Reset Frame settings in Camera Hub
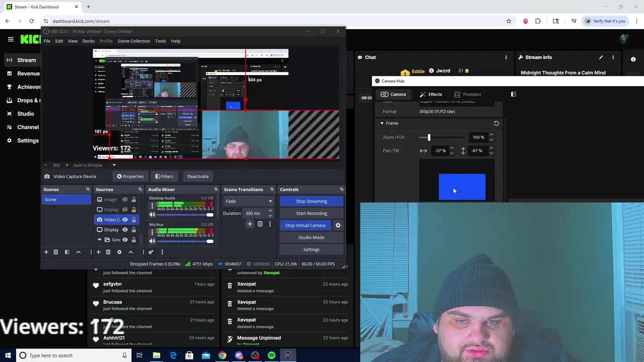Screen dimensions: 644x362 click(496, 123)
